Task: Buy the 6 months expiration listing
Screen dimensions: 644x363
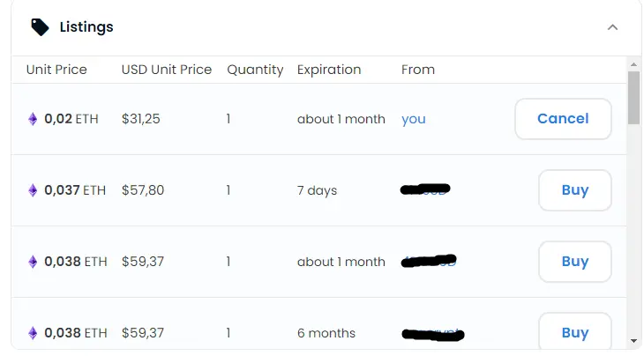Action: [575, 331]
